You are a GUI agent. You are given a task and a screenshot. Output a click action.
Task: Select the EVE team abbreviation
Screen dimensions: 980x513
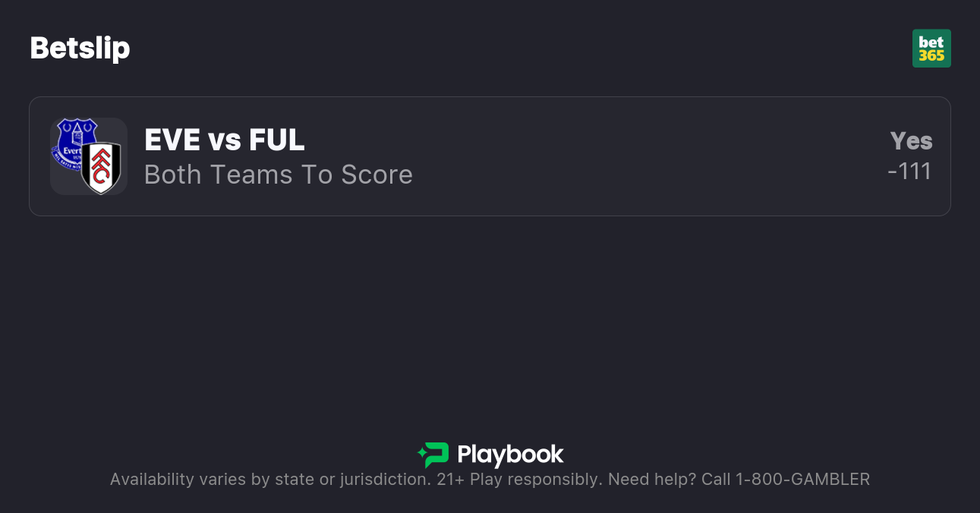(172, 140)
